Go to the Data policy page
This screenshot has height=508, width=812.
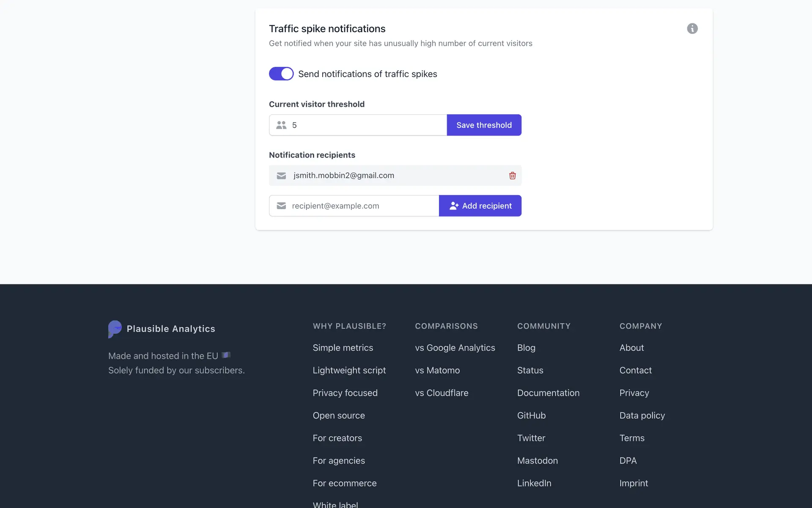642,415
